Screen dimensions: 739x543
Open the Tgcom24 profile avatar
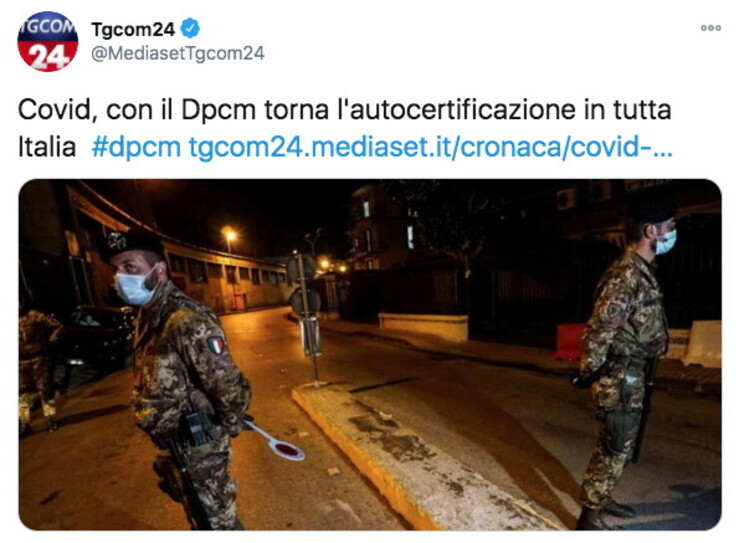48,41
